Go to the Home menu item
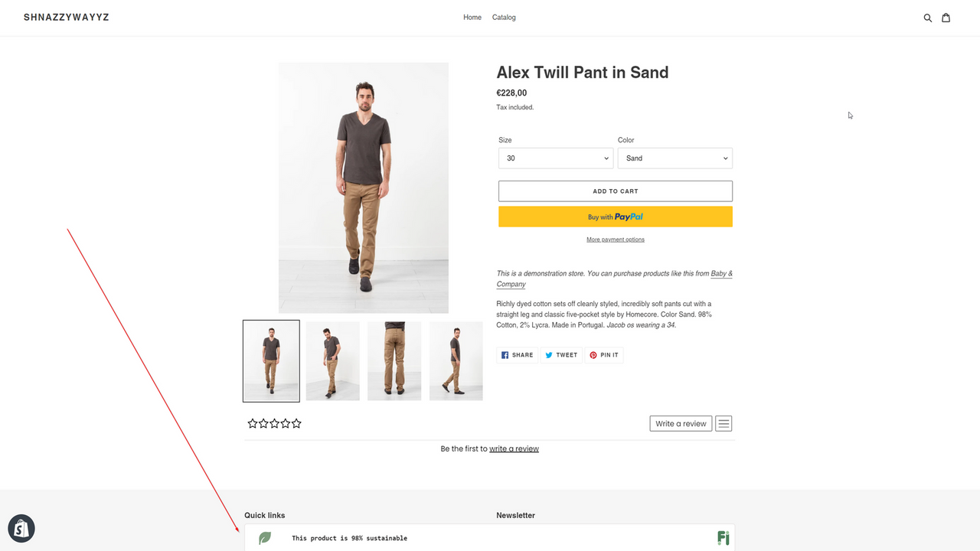Screen dimensions: 980x551 (x=472, y=17)
